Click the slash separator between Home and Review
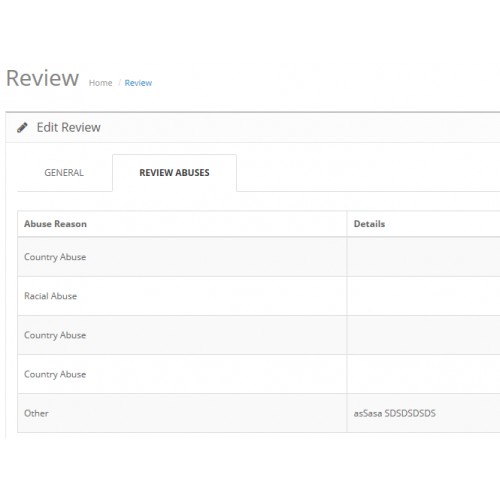Screen dimensions: 500x500 (x=119, y=83)
